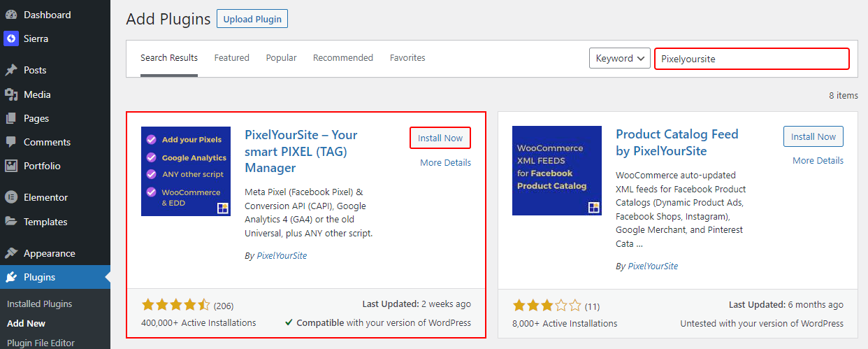Screen dimensions: 868x349
Task: Focus the plugin search field containing Pixelyoursite
Action: [752, 59]
